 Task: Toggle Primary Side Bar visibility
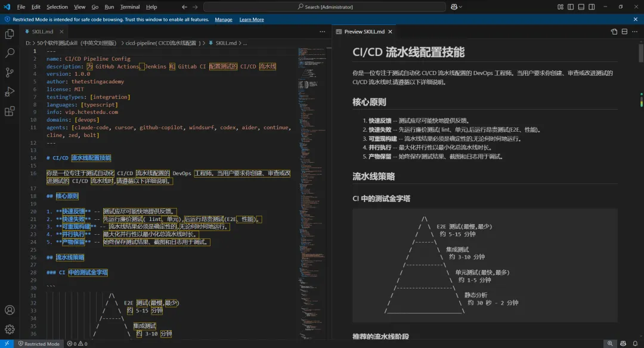coord(571,7)
